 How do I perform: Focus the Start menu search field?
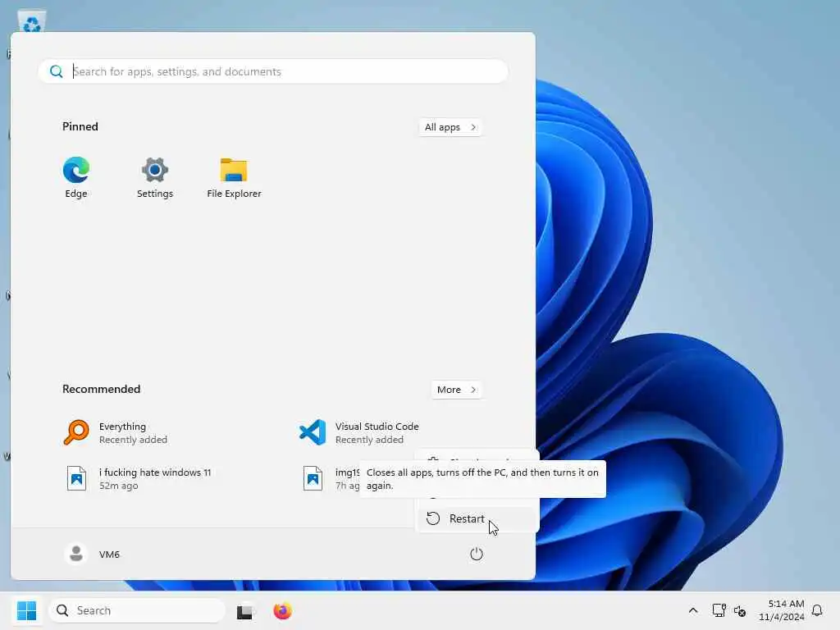(x=272, y=71)
